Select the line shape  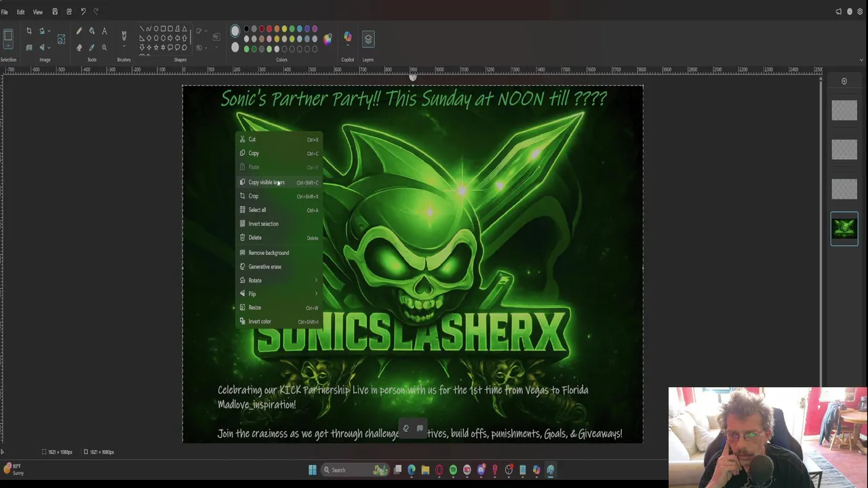[x=142, y=28]
